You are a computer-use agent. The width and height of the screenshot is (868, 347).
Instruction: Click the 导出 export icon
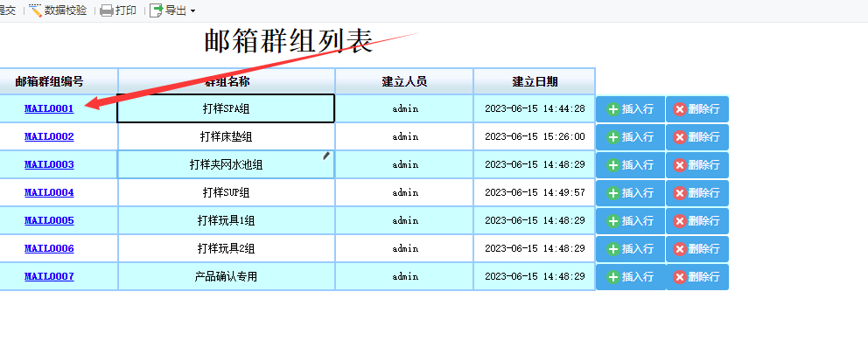tap(157, 10)
